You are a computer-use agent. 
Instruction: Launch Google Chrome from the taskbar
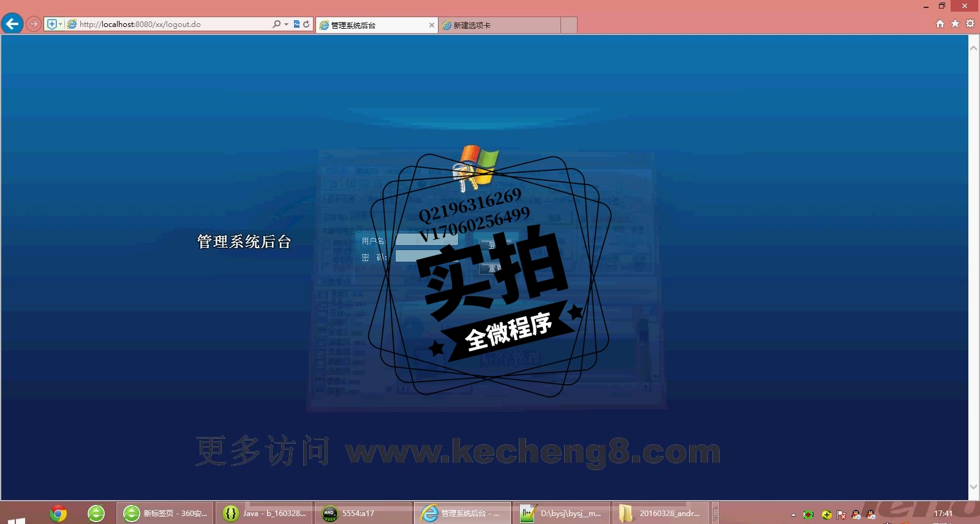58,513
